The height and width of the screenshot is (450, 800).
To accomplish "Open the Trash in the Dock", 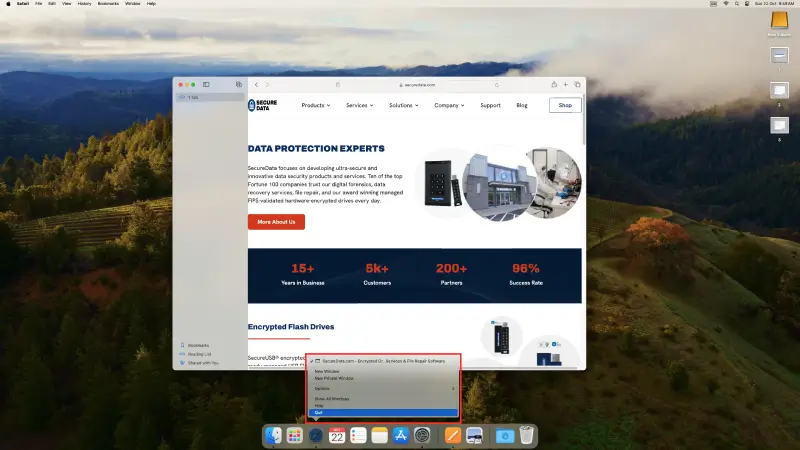I will [526, 436].
